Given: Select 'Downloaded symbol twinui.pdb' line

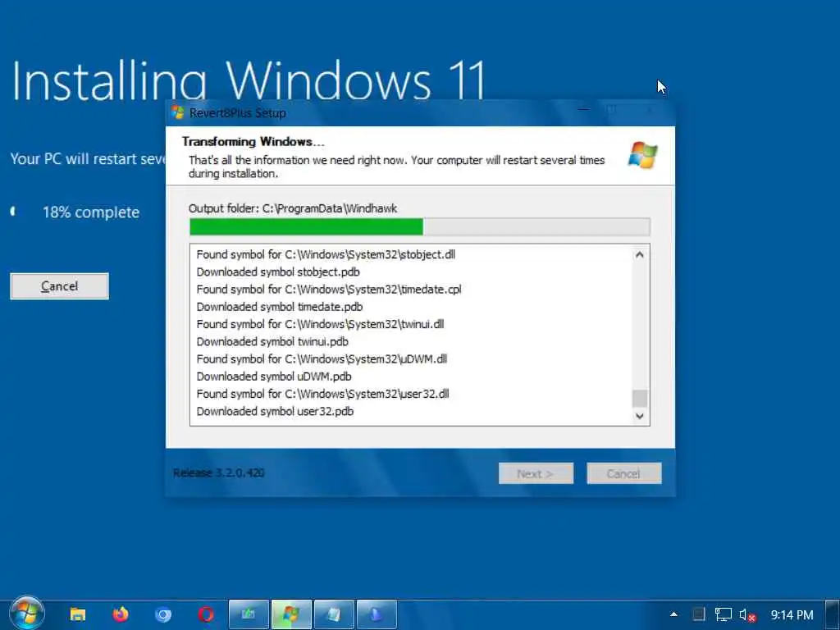Looking at the screenshot, I should [x=272, y=341].
